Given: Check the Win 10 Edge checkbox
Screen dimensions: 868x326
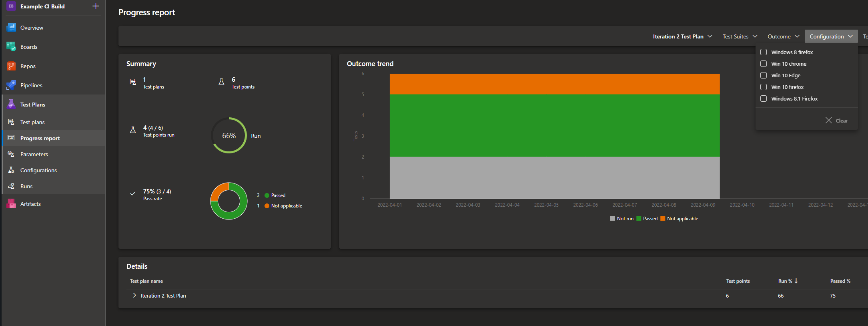Looking at the screenshot, I should tap(764, 75).
